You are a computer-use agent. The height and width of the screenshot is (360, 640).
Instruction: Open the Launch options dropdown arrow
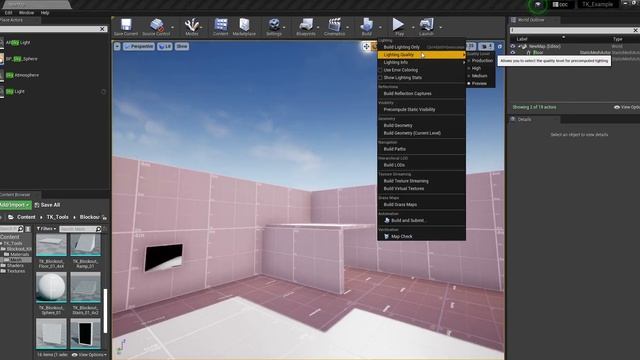pos(441,27)
